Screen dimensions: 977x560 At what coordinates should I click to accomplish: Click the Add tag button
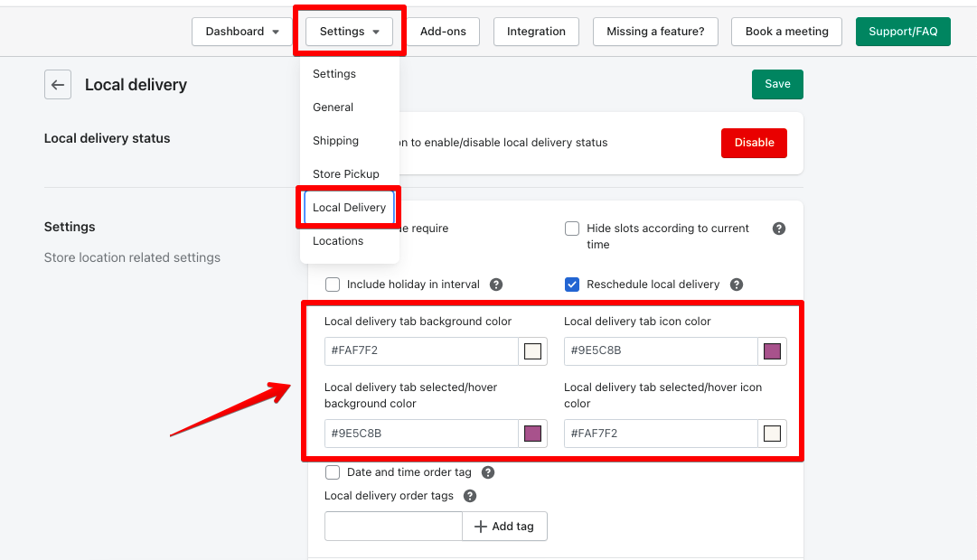coord(504,527)
